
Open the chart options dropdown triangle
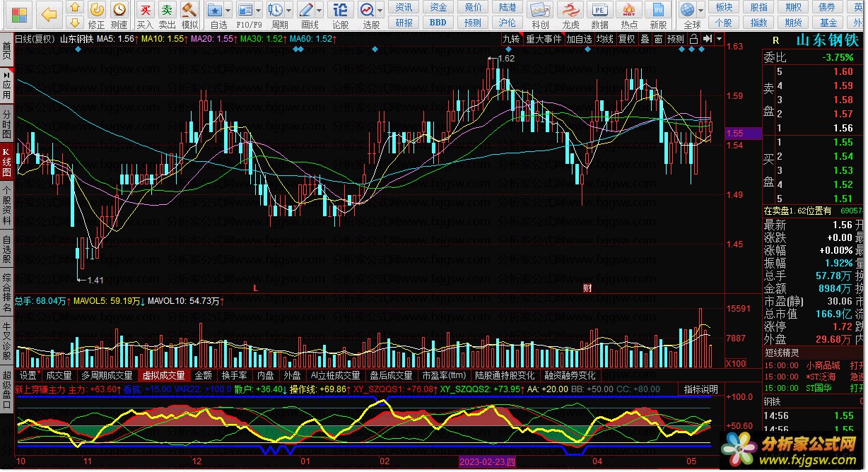click(x=719, y=39)
